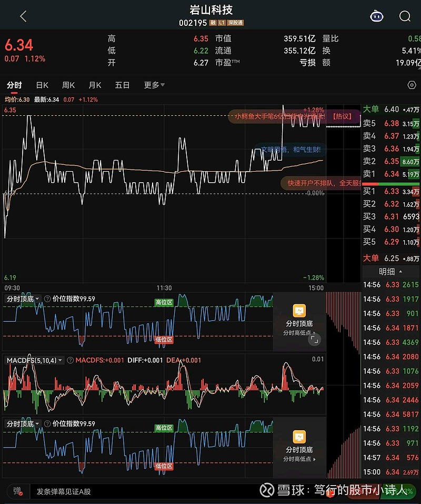Tap the 深股通 badge
The width and height of the screenshot is (421, 504).
235,23
